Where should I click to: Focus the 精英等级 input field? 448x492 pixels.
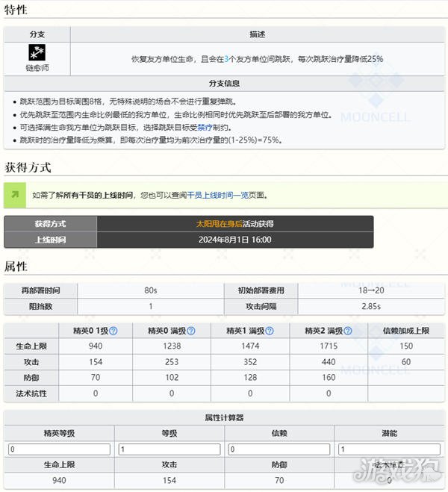(59, 449)
